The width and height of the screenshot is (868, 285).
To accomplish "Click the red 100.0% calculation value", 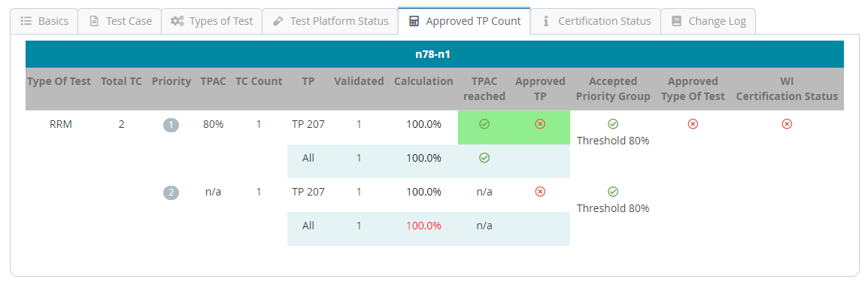I will tap(423, 226).
